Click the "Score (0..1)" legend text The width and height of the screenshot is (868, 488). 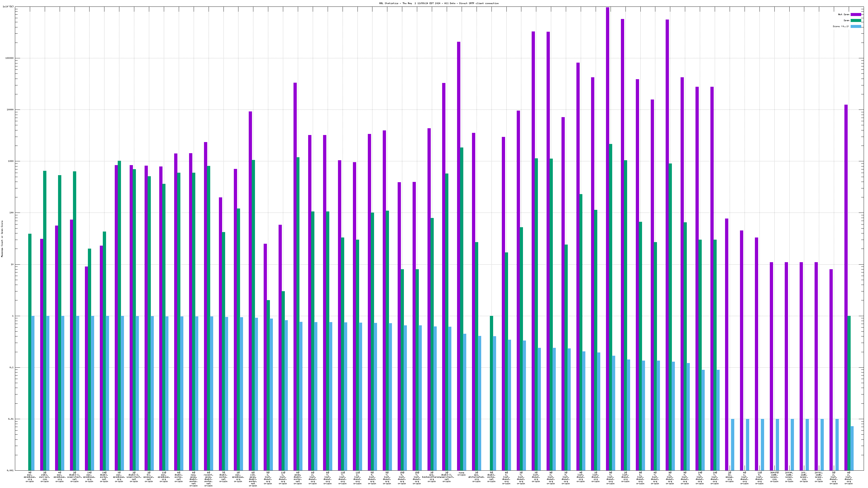841,26
